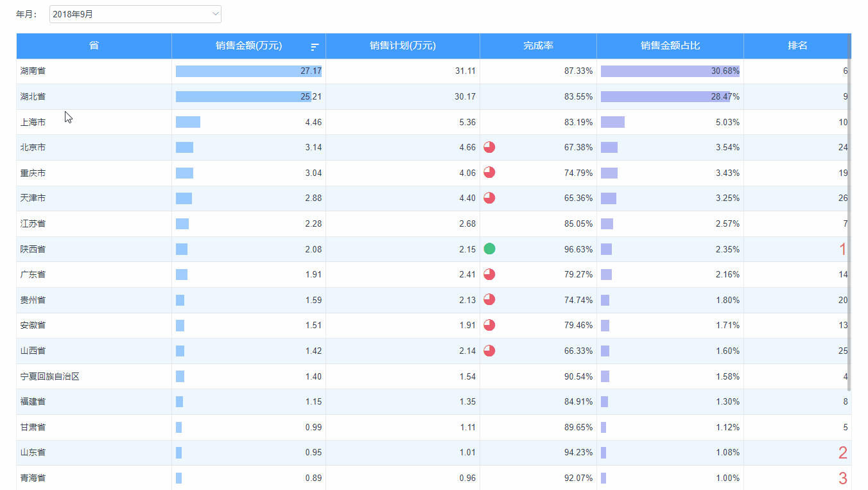Click red pie icon in 重庆市 row
The width and height of the screenshot is (868, 490).
tap(489, 172)
